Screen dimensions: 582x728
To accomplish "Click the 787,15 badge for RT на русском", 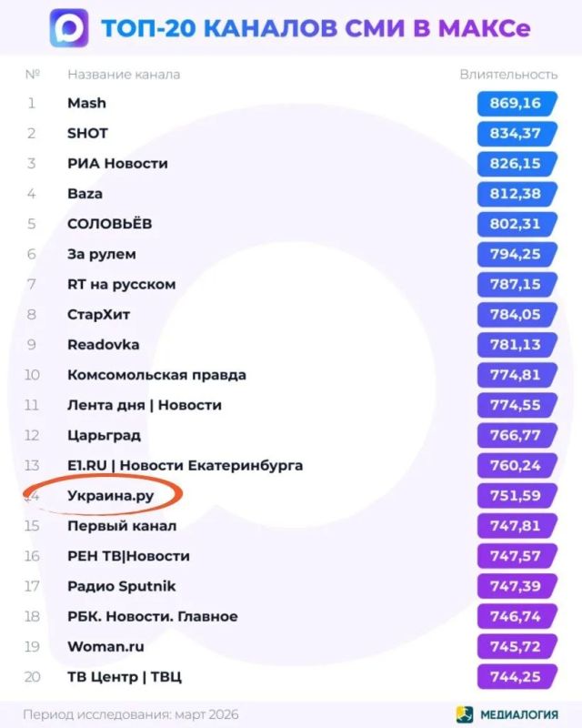I will click(517, 284).
